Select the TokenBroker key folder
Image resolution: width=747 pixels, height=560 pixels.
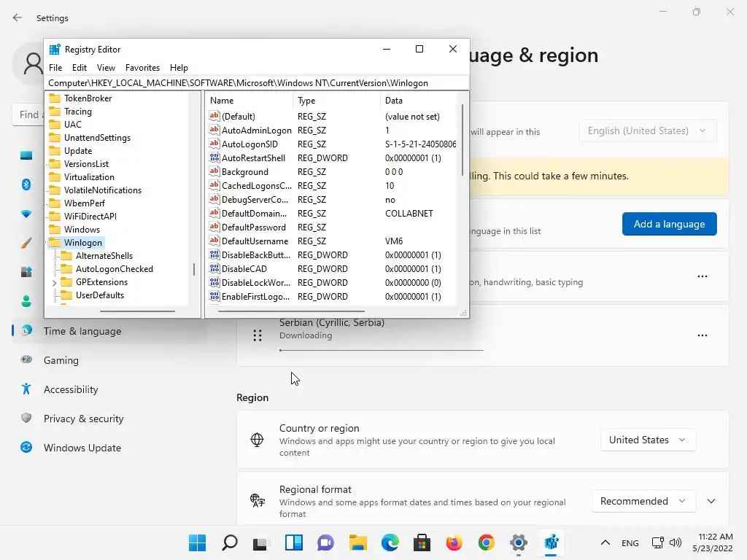(x=88, y=98)
